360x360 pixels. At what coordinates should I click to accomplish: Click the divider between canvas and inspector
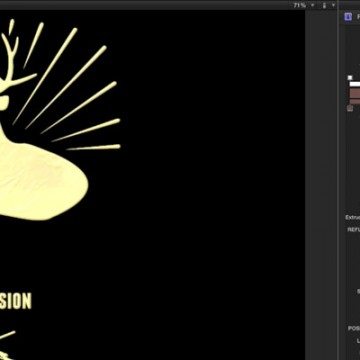338,180
